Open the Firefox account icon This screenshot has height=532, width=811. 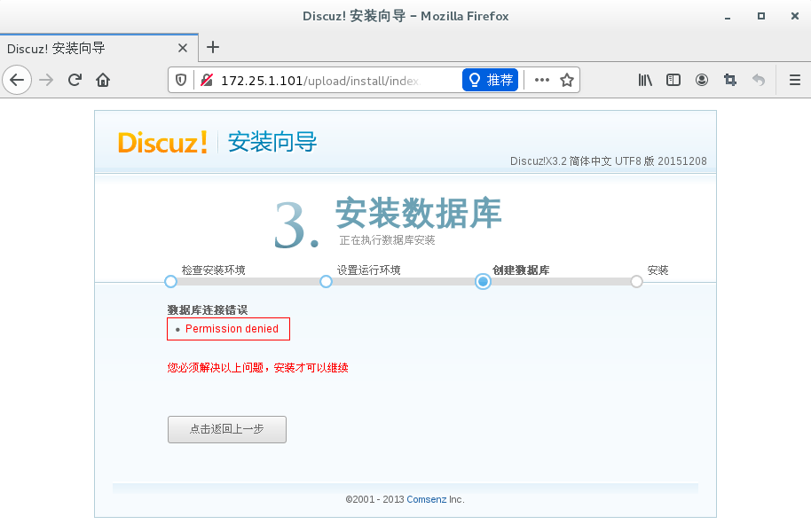pos(702,80)
